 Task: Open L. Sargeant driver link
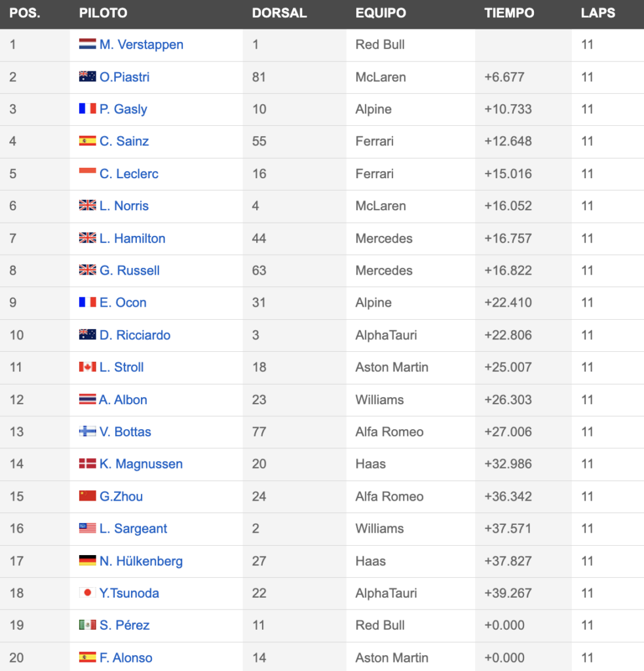133,529
